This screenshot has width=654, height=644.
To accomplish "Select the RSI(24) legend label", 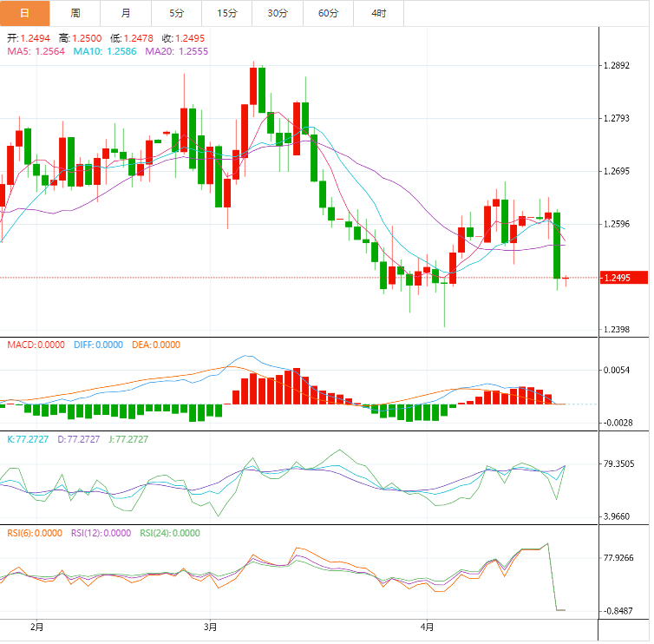I will tap(169, 533).
